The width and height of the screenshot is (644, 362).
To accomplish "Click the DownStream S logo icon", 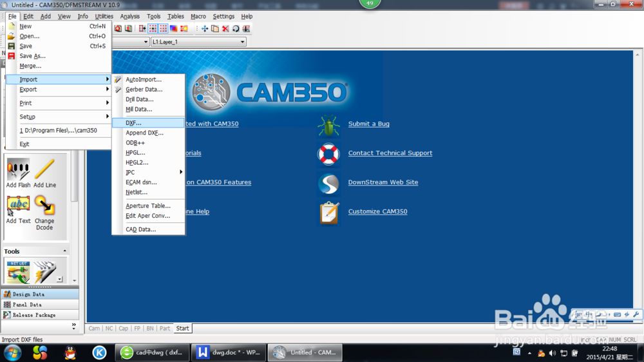I will pyautogui.click(x=328, y=184).
